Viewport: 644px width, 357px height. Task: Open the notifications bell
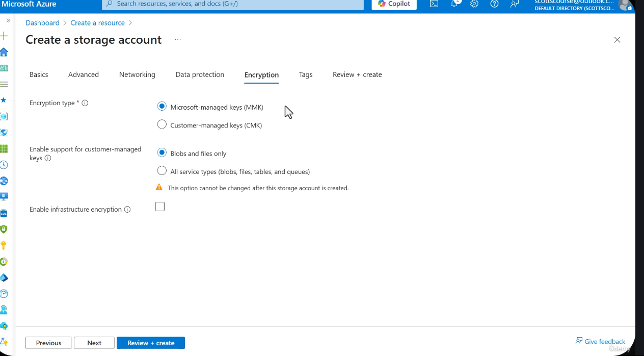[x=454, y=4]
